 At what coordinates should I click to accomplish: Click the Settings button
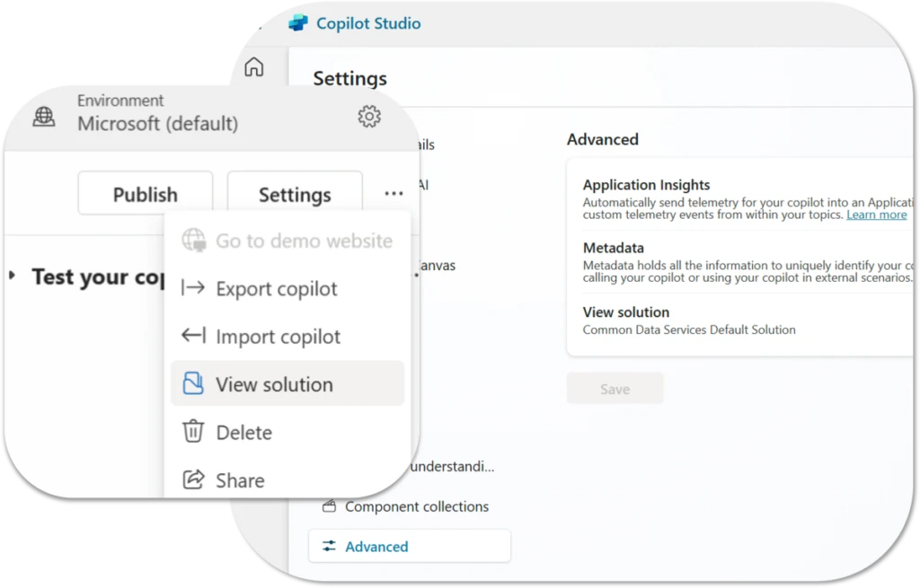pyautogui.click(x=294, y=193)
